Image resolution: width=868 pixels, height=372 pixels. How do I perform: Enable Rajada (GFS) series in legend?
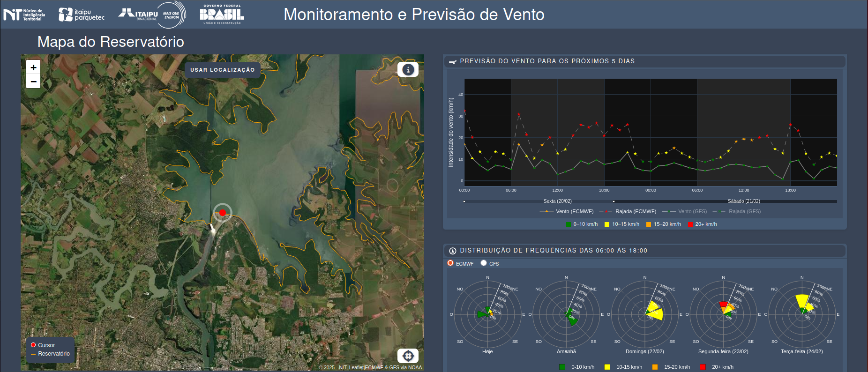pos(737,211)
